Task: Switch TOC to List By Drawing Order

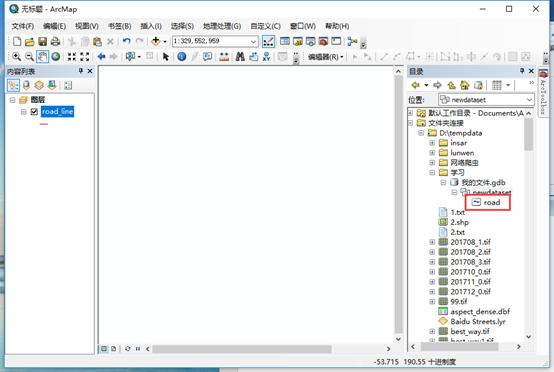Action: pyautogui.click(x=13, y=85)
